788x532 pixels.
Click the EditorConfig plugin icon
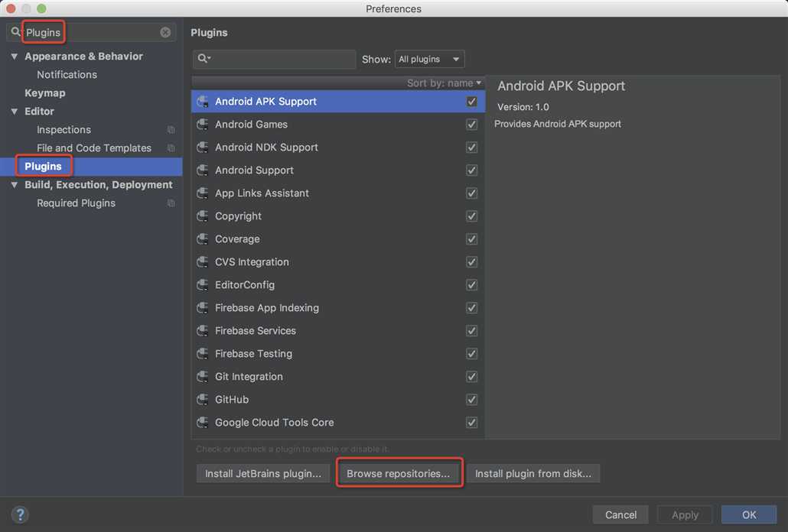click(203, 284)
